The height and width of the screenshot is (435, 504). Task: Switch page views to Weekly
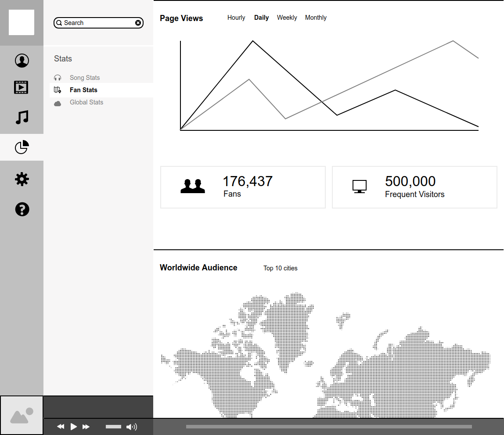(x=287, y=18)
